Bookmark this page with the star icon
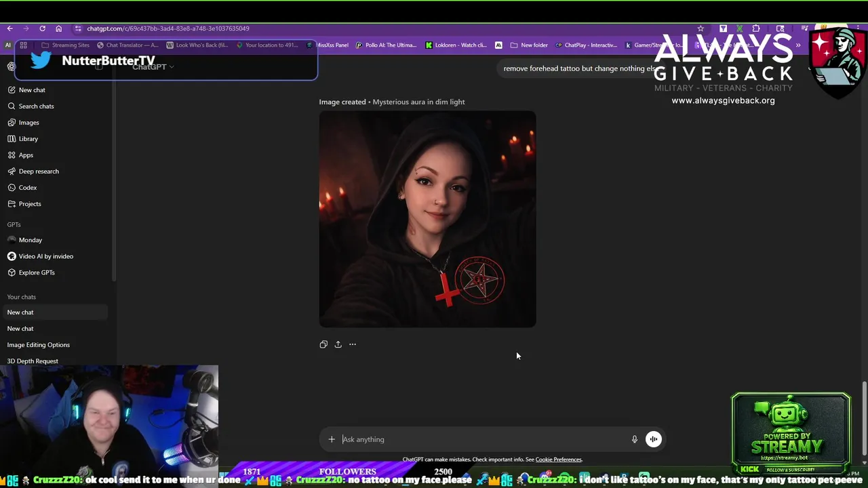The height and width of the screenshot is (488, 868). (701, 28)
